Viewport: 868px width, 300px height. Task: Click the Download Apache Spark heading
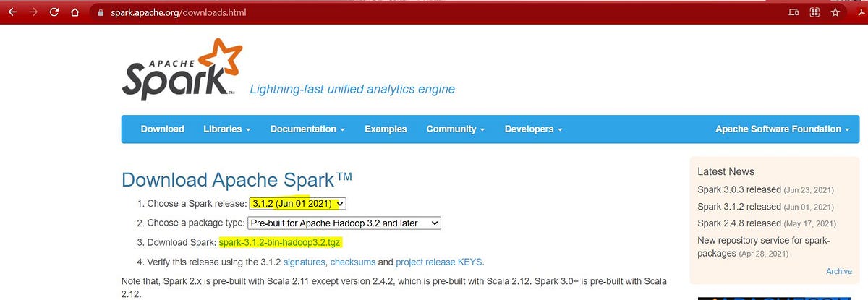pyautogui.click(x=237, y=180)
